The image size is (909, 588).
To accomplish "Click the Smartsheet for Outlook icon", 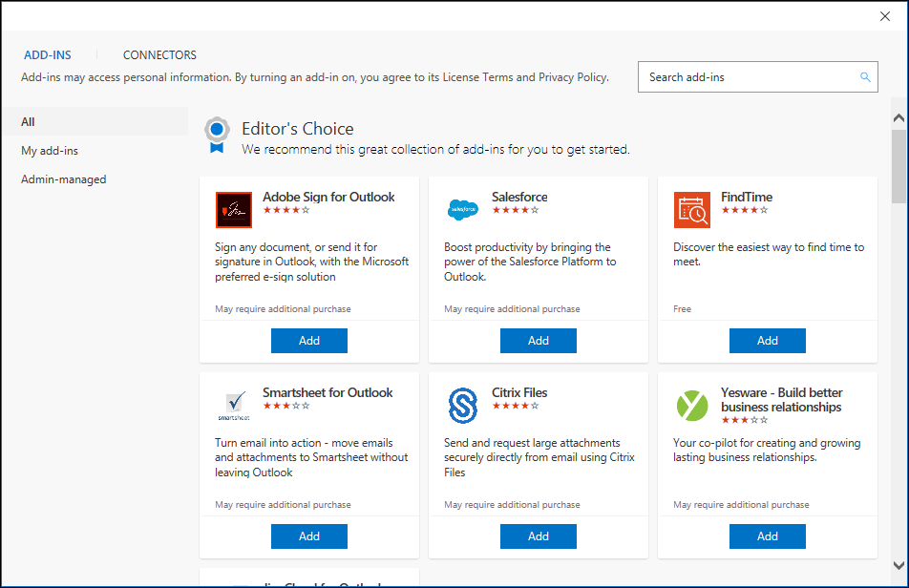I will pyautogui.click(x=234, y=406).
